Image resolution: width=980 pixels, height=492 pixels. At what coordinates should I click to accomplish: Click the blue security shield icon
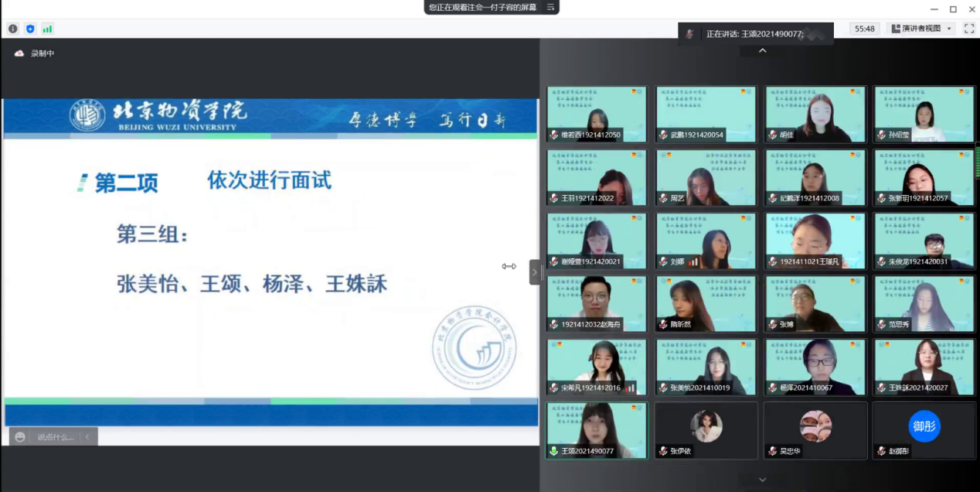(30, 29)
